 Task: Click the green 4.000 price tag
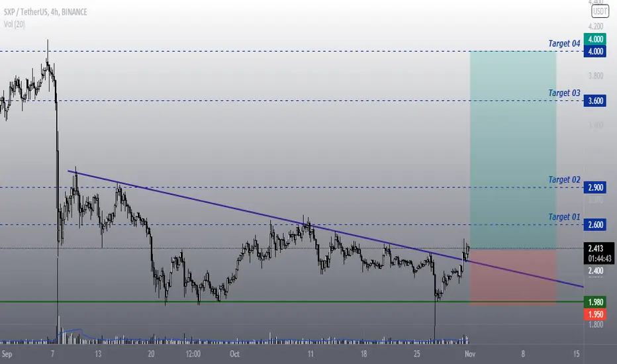pos(595,39)
